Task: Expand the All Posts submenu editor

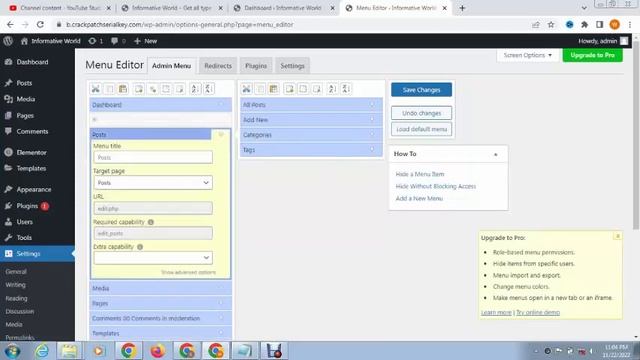Action: (x=372, y=105)
